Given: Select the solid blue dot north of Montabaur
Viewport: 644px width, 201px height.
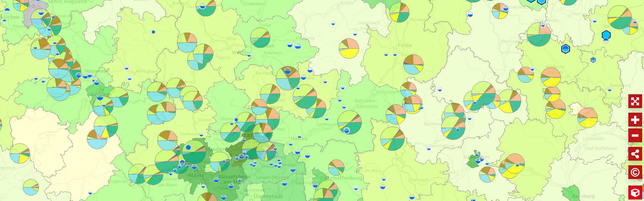Looking at the screenshot, I should point(153,32).
